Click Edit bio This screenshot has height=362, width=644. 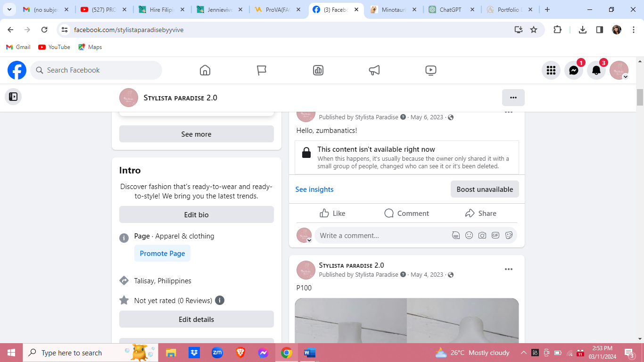click(x=197, y=214)
